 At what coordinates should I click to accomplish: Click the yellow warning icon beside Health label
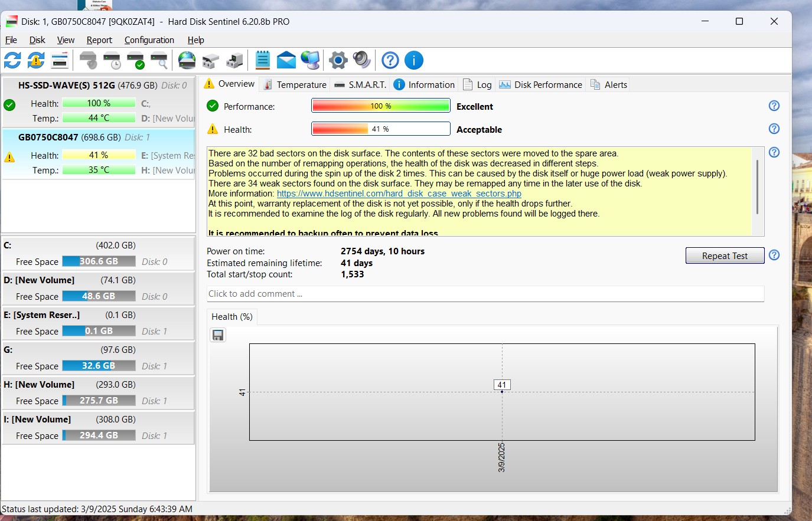pos(213,129)
